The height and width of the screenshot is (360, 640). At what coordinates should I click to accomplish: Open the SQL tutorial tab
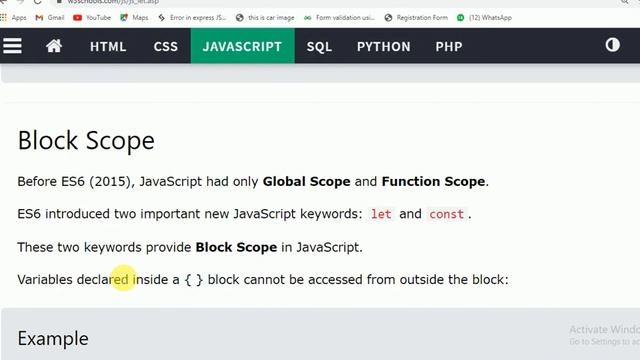[x=319, y=46]
